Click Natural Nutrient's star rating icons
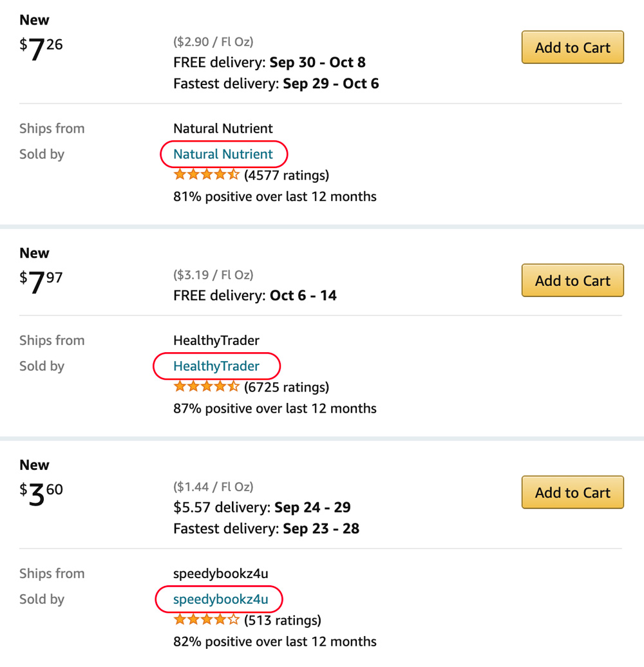Screen dimensions: 644x667 [x=206, y=174]
